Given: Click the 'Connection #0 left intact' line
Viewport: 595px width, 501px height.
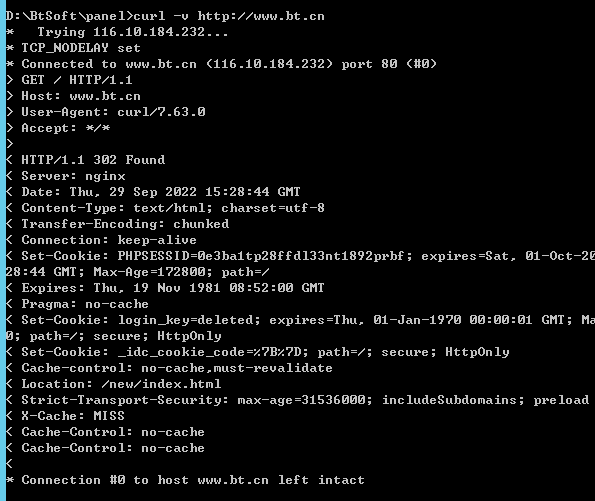Looking at the screenshot, I should 185,480.
